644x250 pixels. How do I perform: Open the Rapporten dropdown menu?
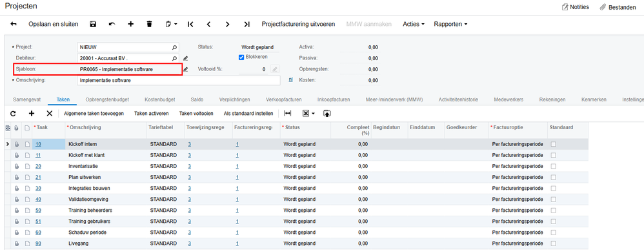pos(450,25)
